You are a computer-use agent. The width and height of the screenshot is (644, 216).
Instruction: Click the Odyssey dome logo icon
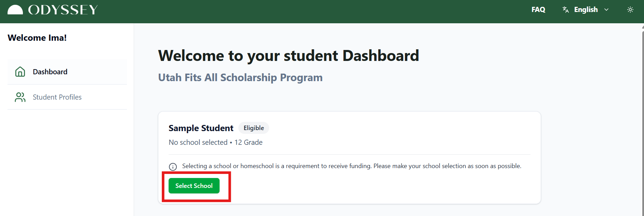point(15,10)
